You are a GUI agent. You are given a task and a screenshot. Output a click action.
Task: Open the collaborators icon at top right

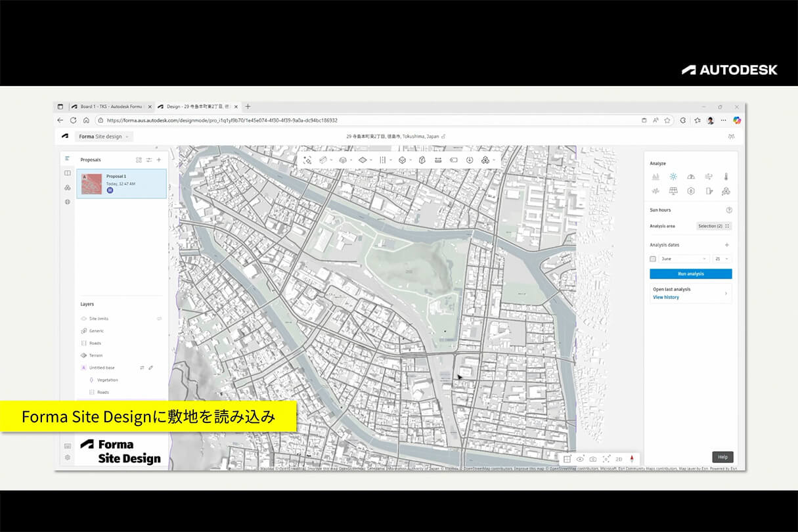pyautogui.click(x=731, y=137)
